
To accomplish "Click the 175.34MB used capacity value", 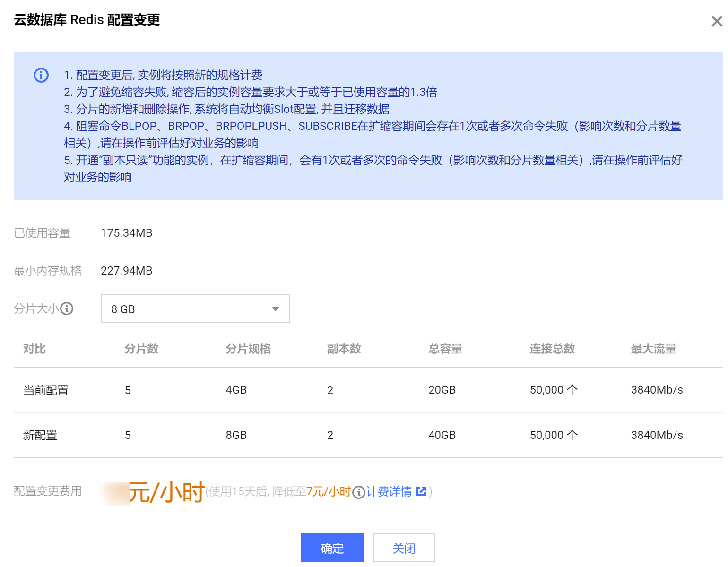I will point(127,233).
